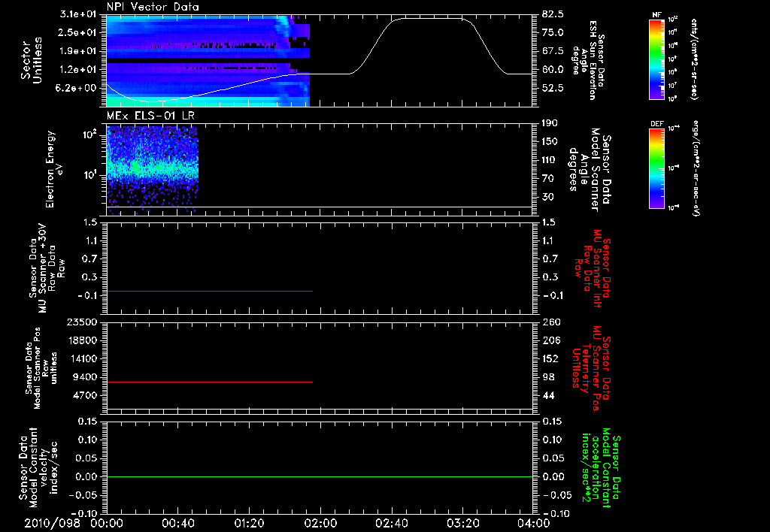Click the green line in velocity panel
Viewport: 770px width, 532px height.
pyautogui.click(x=320, y=476)
